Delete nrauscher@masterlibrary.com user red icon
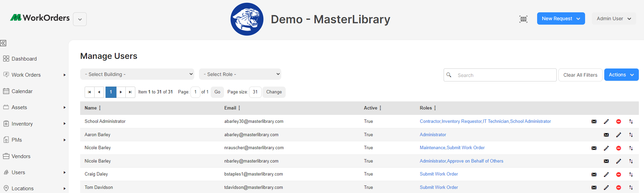The height and width of the screenshot is (193, 644). click(x=619, y=148)
